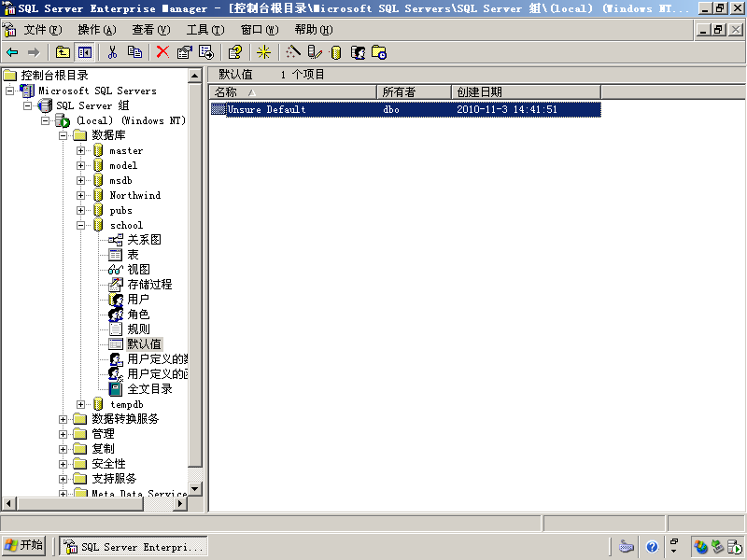Expand the 数据转换服务 folder
The height and width of the screenshot is (560, 747).
[x=63, y=419]
